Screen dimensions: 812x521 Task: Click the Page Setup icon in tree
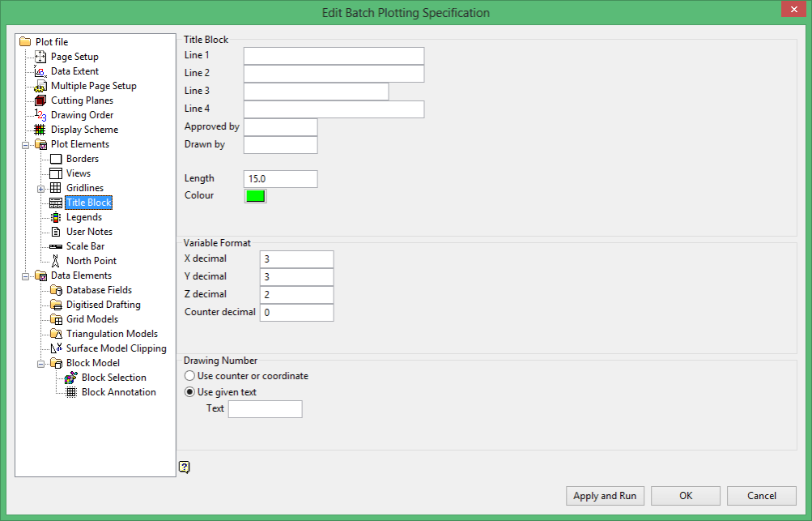(40, 57)
